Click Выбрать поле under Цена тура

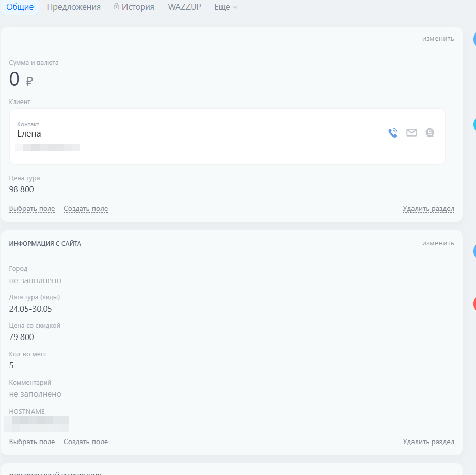coord(32,209)
